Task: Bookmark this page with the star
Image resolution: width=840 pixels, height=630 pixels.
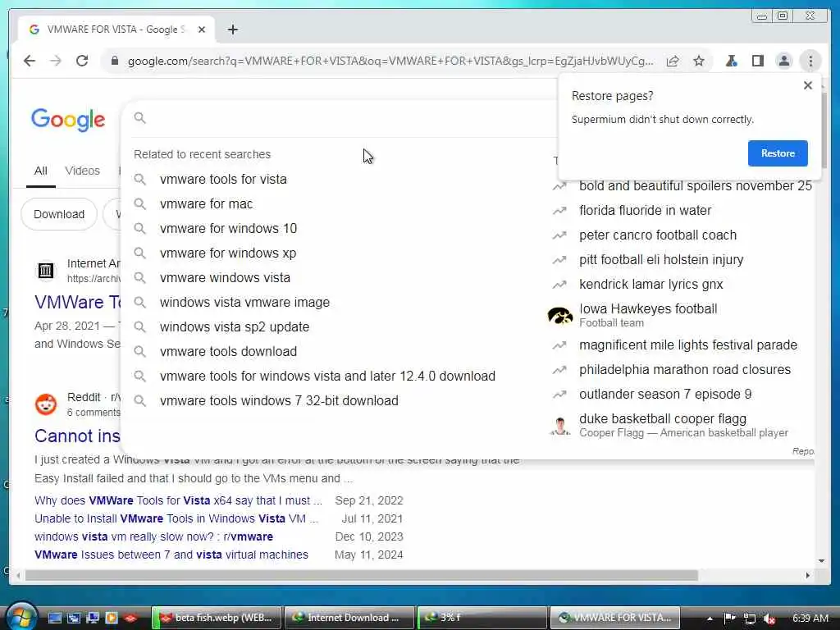Action: (699, 61)
